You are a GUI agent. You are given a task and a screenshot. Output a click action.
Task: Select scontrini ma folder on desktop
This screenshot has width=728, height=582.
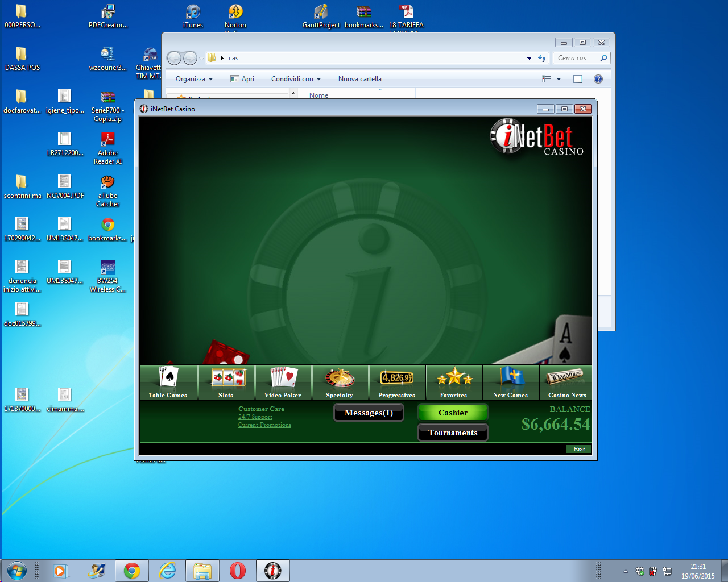tap(22, 186)
